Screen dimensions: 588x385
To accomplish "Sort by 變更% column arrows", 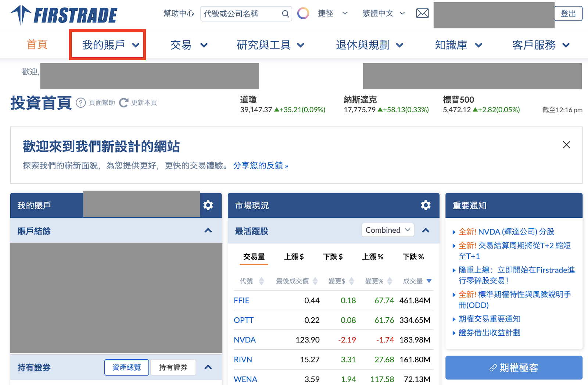I will tap(390, 281).
